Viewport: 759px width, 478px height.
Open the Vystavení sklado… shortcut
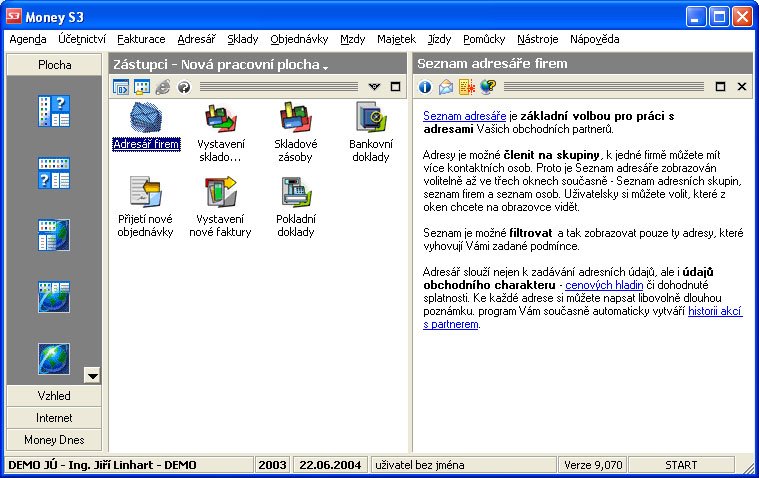(x=220, y=132)
